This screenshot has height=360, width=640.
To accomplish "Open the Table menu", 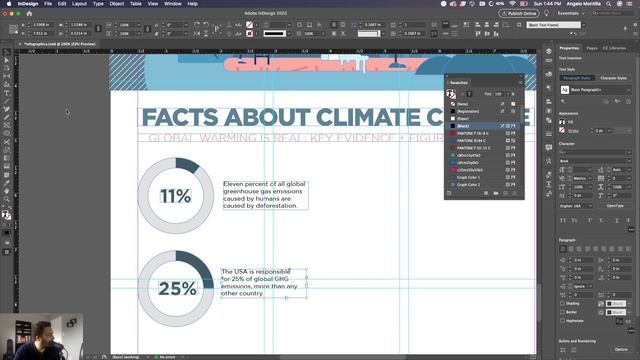I will click(136, 4).
